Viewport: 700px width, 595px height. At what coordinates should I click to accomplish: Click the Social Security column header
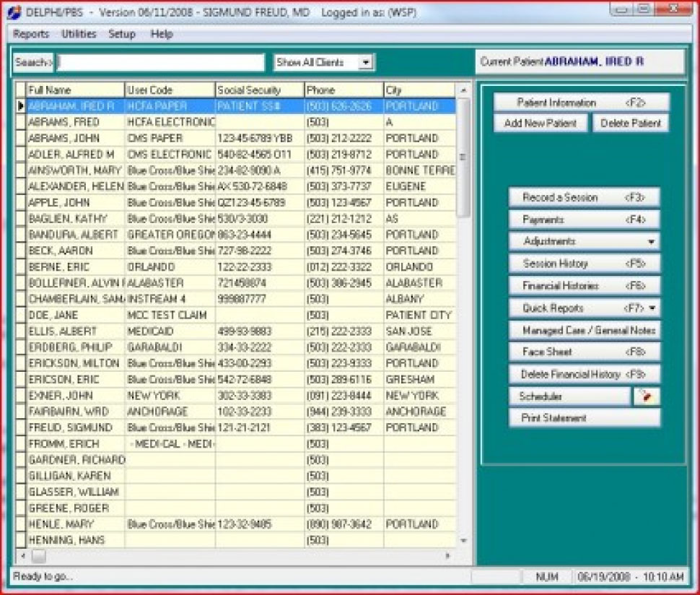pyautogui.click(x=259, y=90)
